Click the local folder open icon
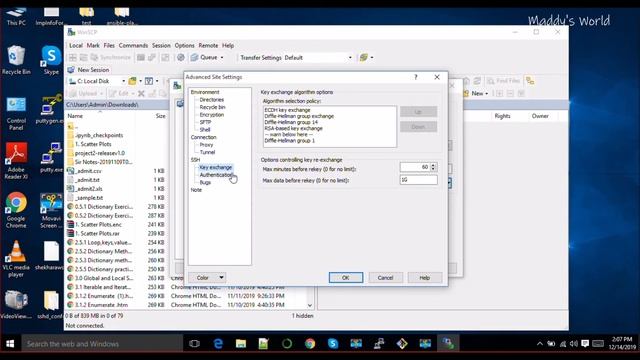Screen dimensions: 640x360 tap(132, 81)
